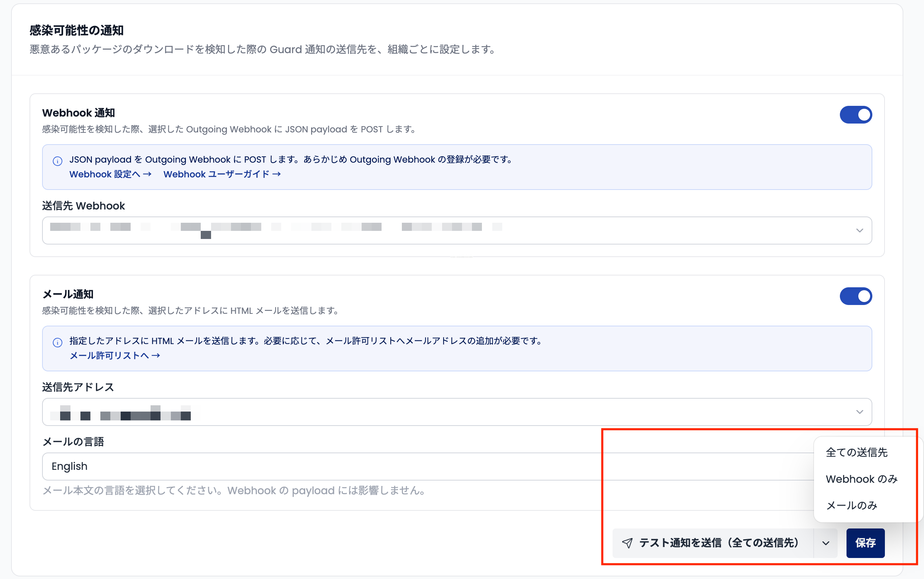924x579 pixels.
Task: Click the 送信先 Webhook field label
Action: coord(83,206)
